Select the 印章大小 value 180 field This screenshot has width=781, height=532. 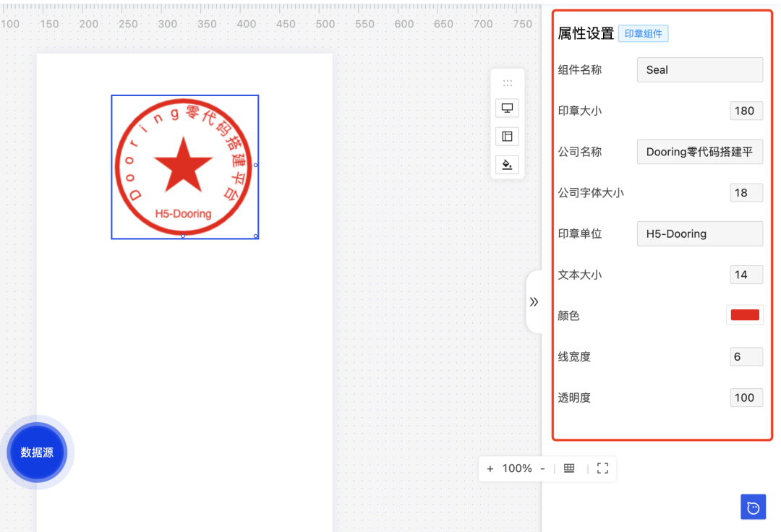point(746,111)
